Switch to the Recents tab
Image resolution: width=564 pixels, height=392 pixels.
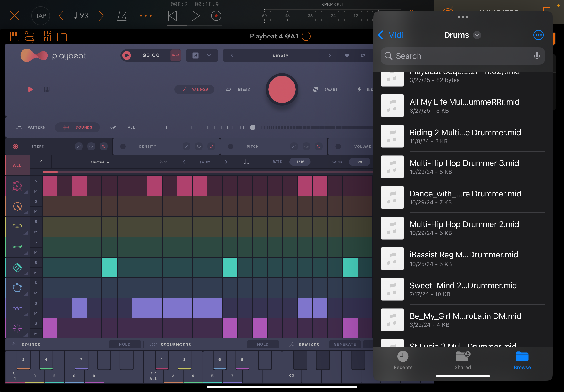click(x=403, y=360)
